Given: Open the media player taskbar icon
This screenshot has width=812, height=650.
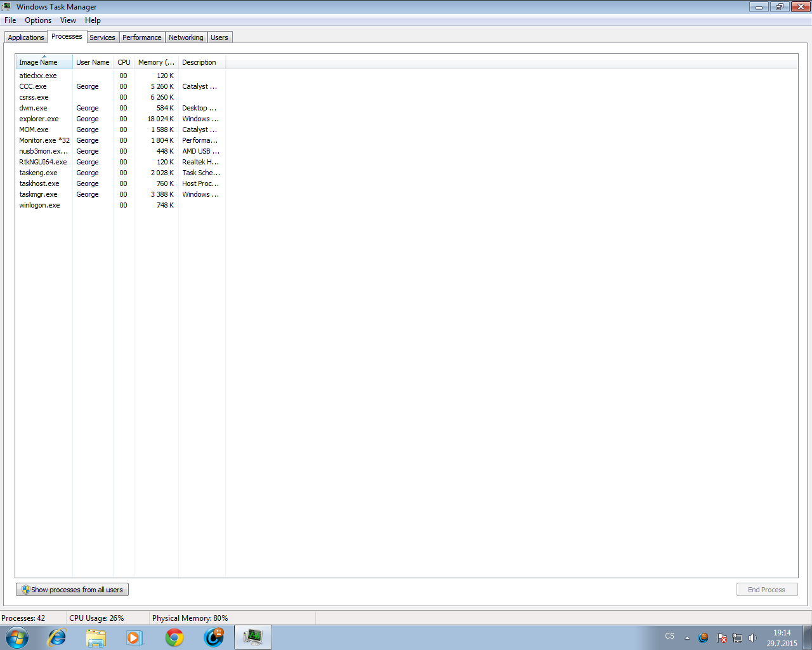Looking at the screenshot, I should tap(134, 638).
